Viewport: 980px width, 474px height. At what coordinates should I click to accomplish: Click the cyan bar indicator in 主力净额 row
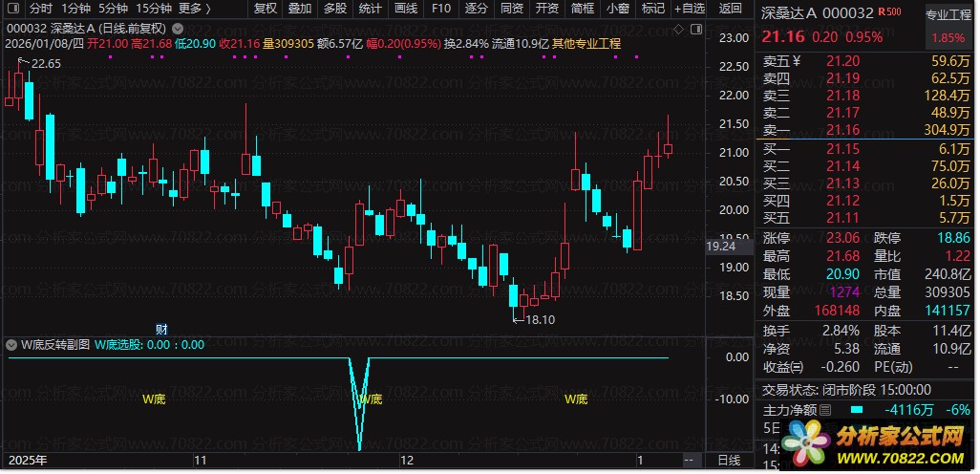point(856,410)
